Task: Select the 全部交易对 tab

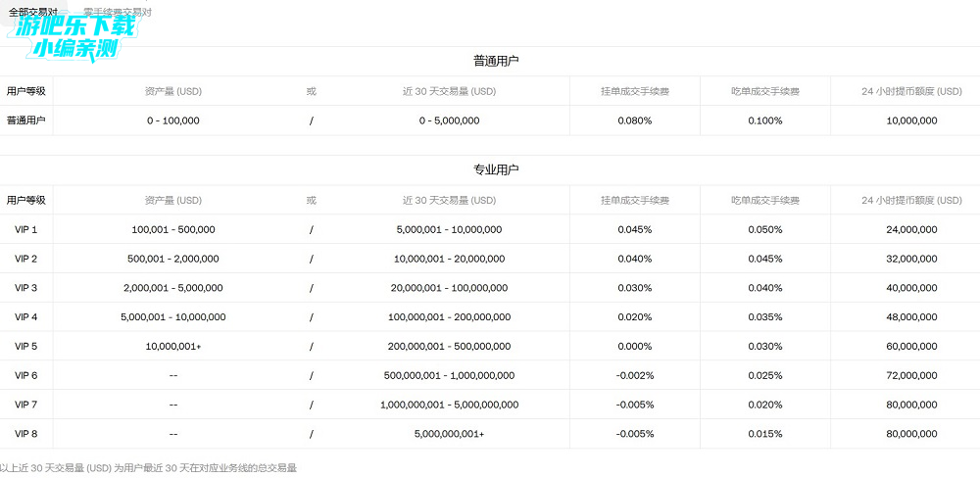Action: pyautogui.click(x=32, y=12)
